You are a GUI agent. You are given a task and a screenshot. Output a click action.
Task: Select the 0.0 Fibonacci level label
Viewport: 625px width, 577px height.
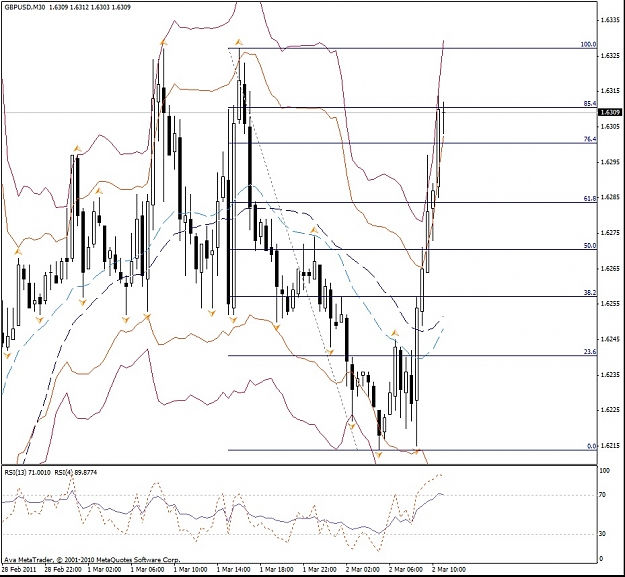(592, 446)
